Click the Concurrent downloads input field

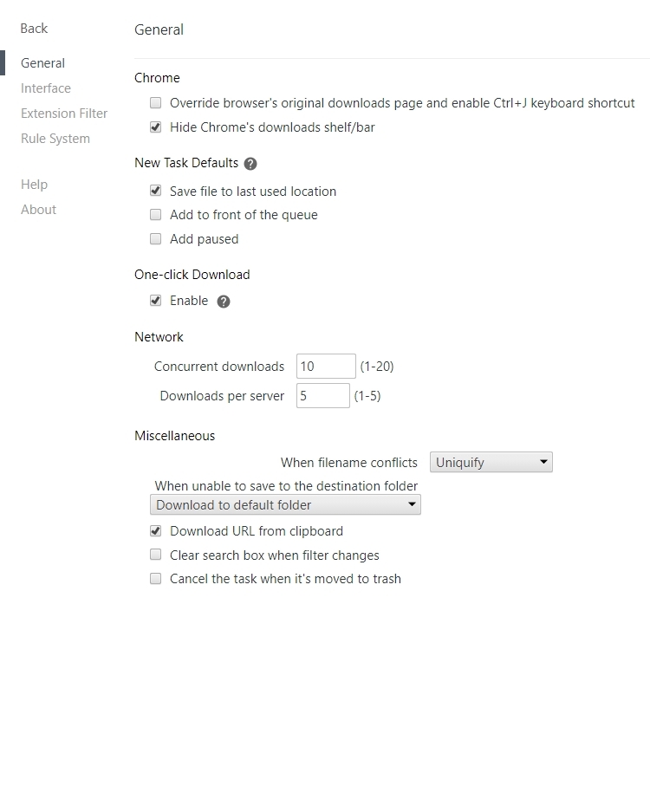pyautogui.click(x=326, y=366)
